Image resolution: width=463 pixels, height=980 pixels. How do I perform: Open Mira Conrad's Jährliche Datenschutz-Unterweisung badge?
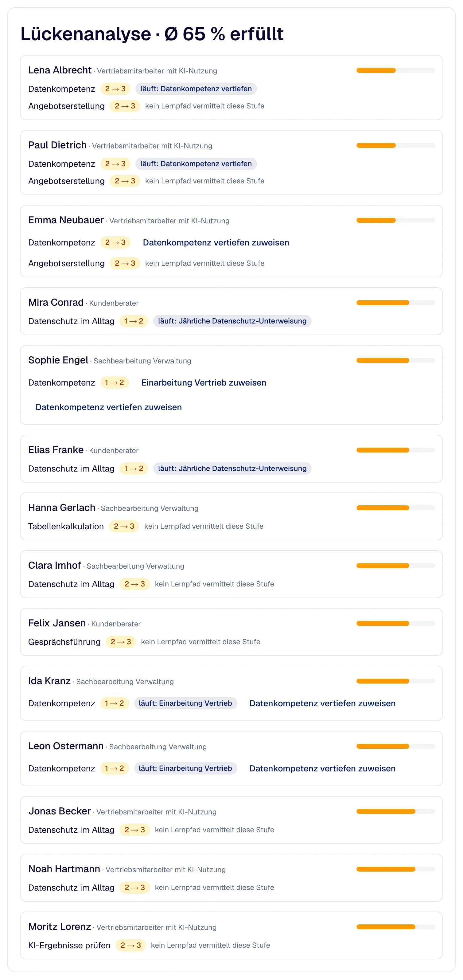coord(232,321)
